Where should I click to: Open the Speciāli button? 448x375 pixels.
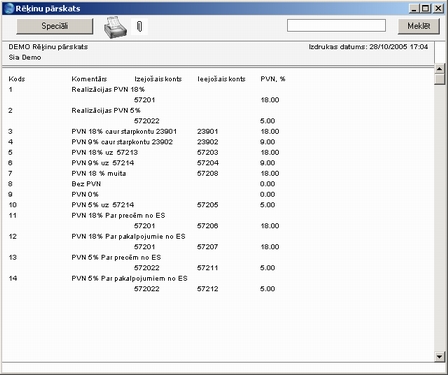[55, 26]
